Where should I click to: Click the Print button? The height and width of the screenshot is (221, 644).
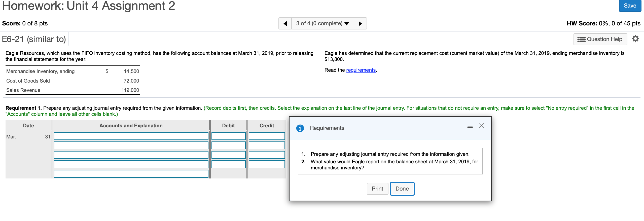pyautogui.click(x=377, y=189)
